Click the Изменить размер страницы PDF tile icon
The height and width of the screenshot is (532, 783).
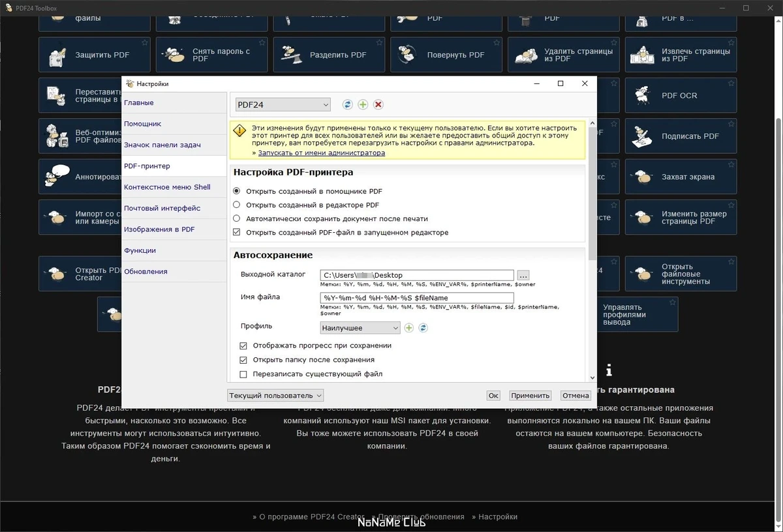(643, 218)
